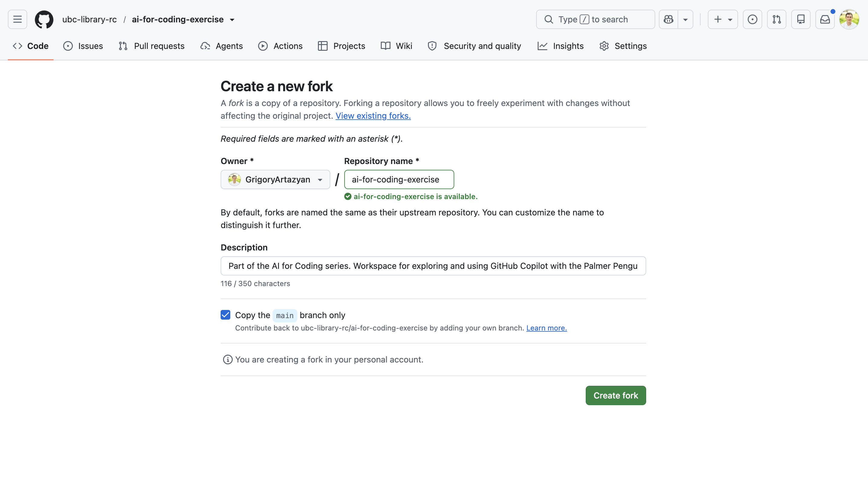
Task: Open the notifications inbox
Action: pos(825,19)
